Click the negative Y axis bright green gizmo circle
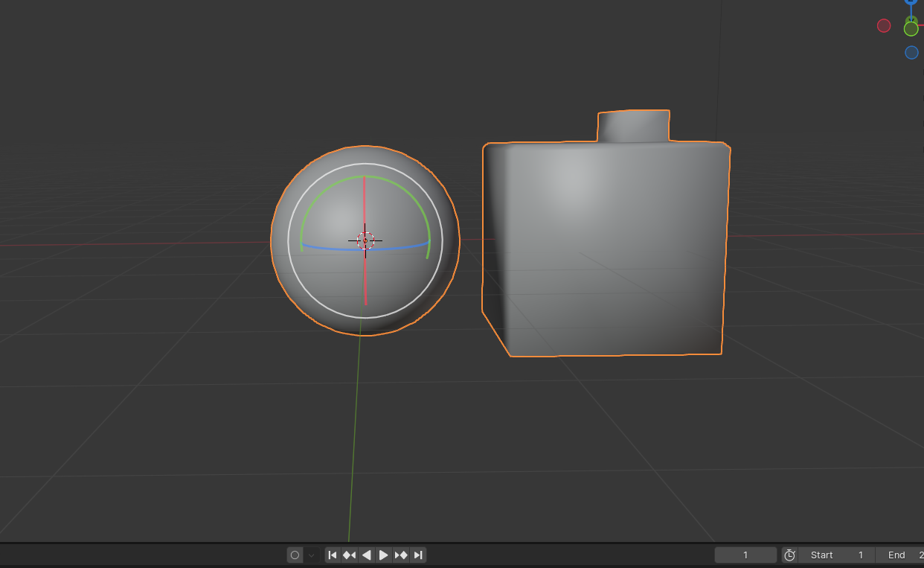924x568 pixels. 911,29
